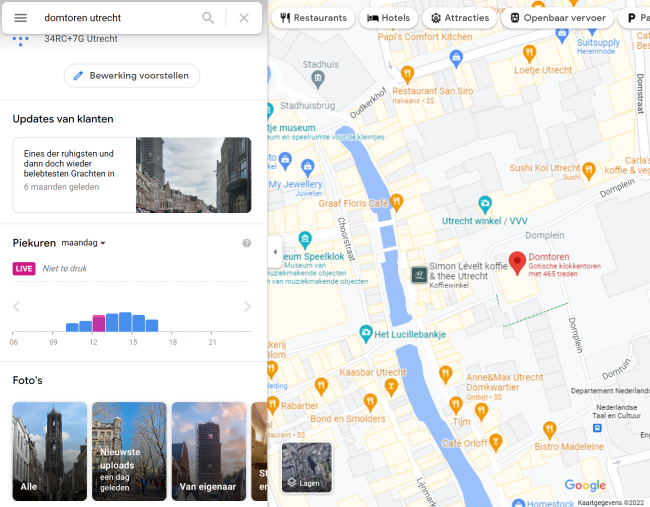
Task: Filter map by Openbaar vervoer
Action: coord(558,18)
